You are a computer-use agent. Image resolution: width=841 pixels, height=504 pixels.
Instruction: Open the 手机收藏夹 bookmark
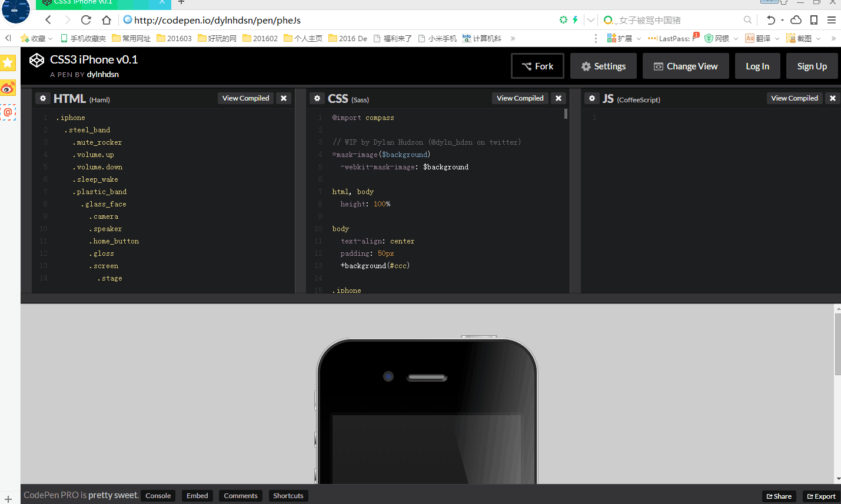point(83,38)
